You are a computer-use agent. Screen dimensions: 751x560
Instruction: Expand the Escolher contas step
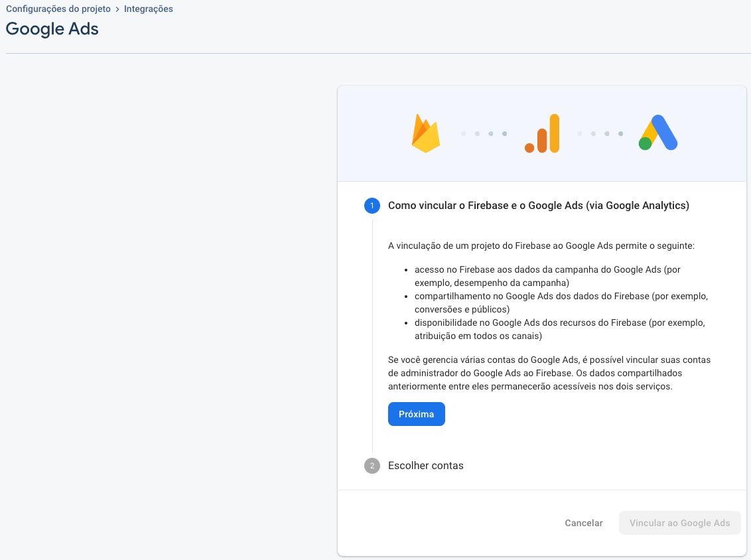426,466
